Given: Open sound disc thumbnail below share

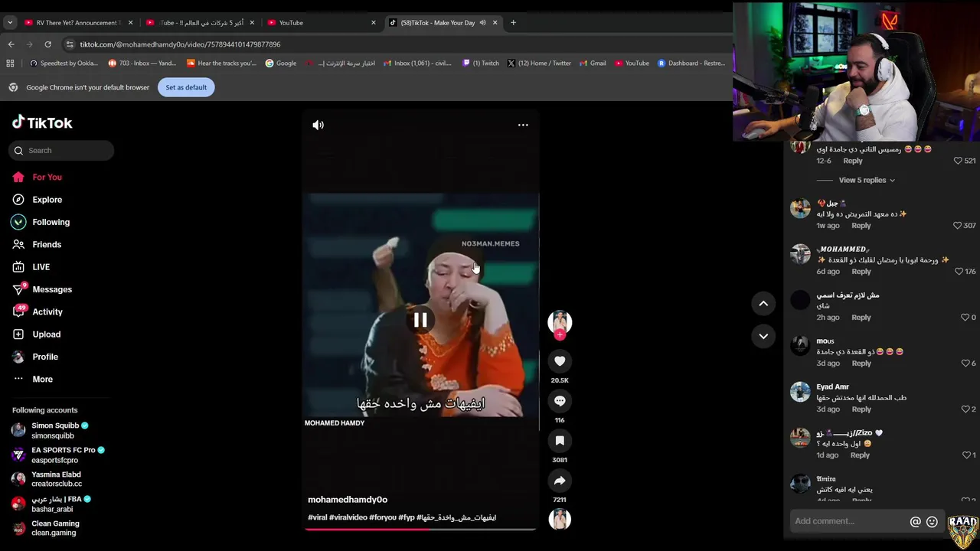Looking at the screenshot, I should 560,519.
